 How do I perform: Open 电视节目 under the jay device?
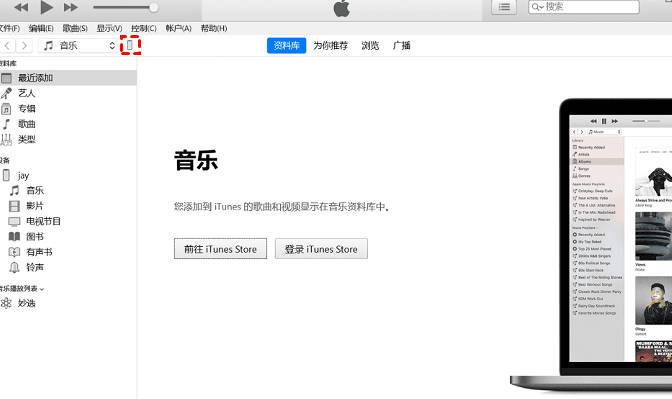43,221
